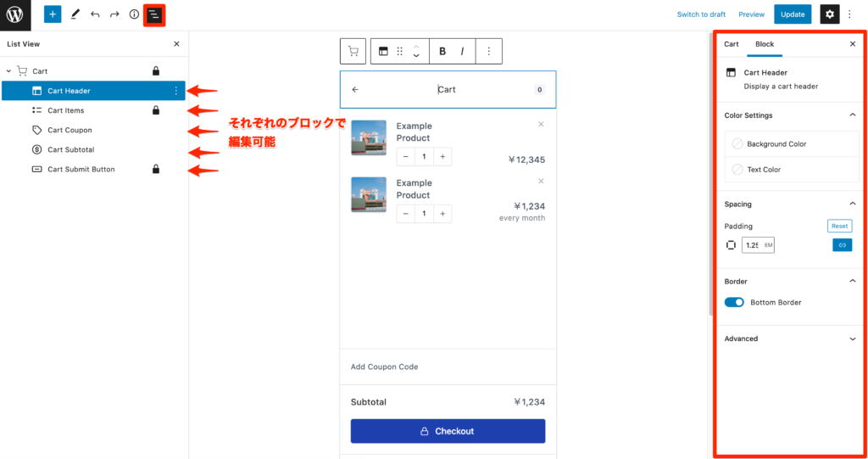Increase quantity of second product
Image resolution: width=868 pixels, height=459 pixels.
click(442, 214)
